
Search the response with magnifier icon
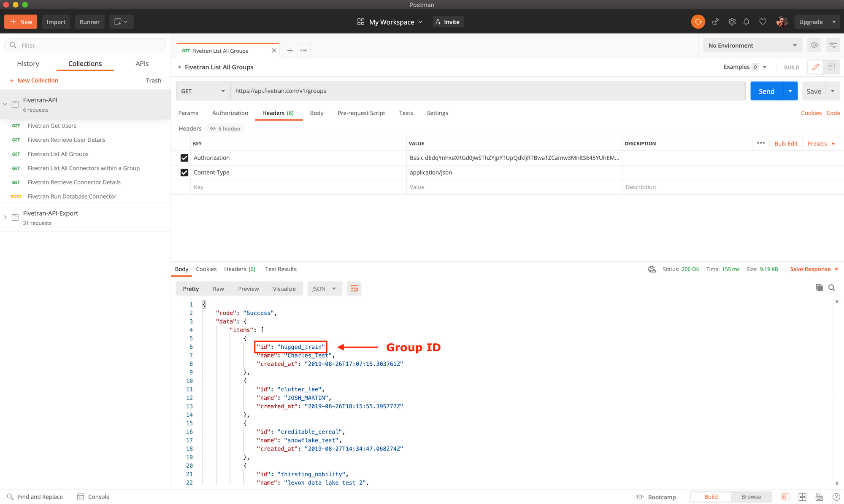click(x=832, y=288)
